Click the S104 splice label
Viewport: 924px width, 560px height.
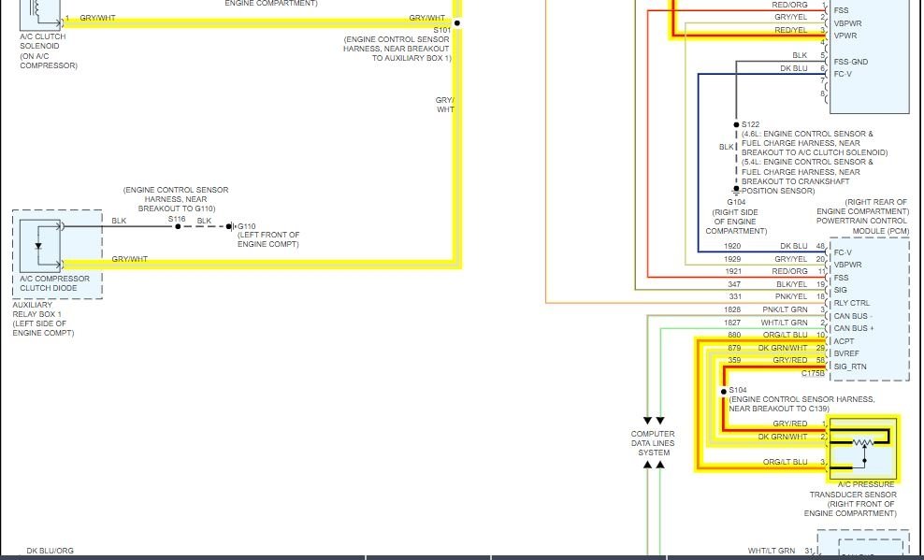click(x=738, y=391)
